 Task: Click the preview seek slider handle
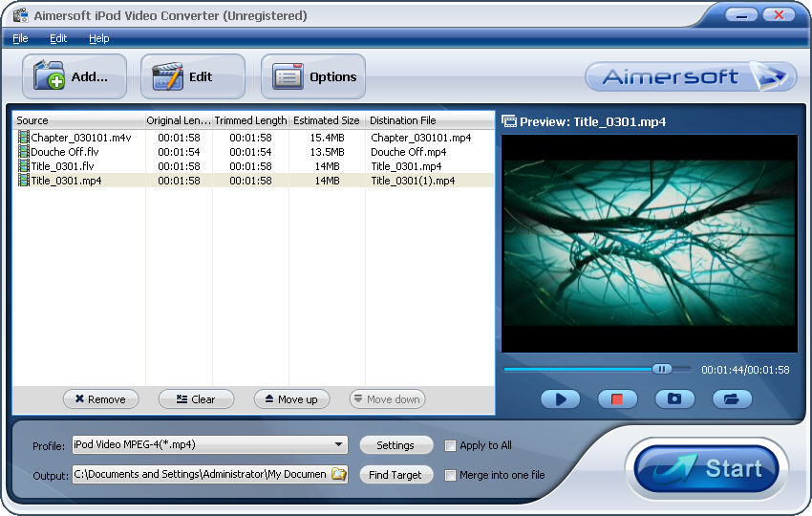point(661,369)
